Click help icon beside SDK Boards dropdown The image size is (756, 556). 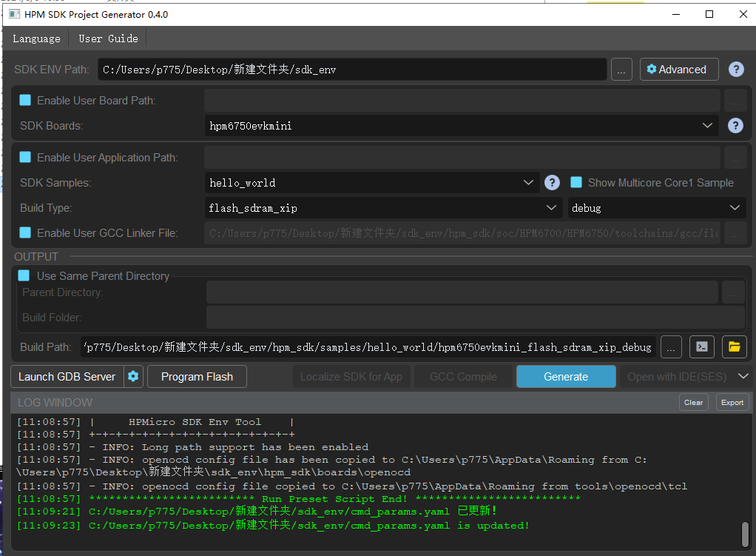tap(735, 126)
